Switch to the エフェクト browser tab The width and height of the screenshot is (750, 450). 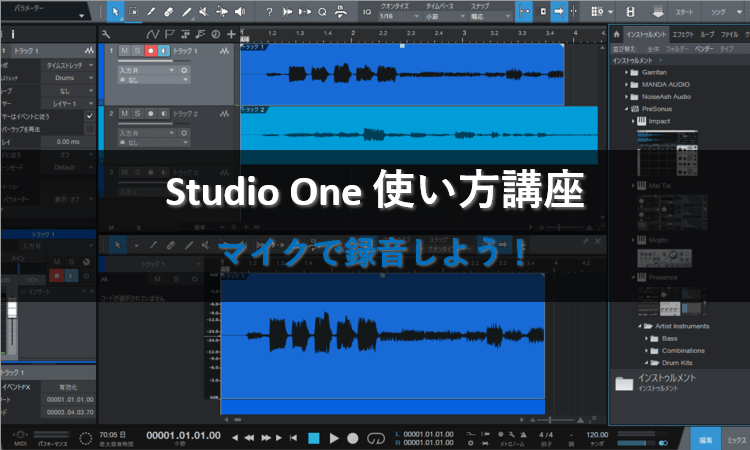pyautogui.click(x=683, y=36)
